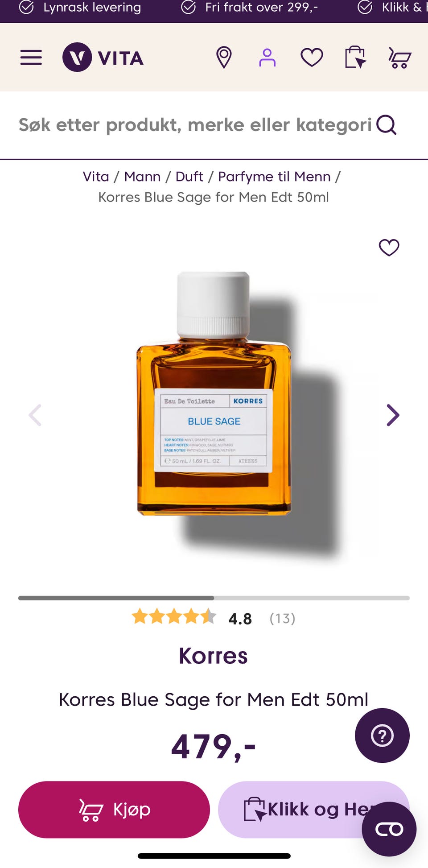Tap the Klikk og Hent button

313,810
